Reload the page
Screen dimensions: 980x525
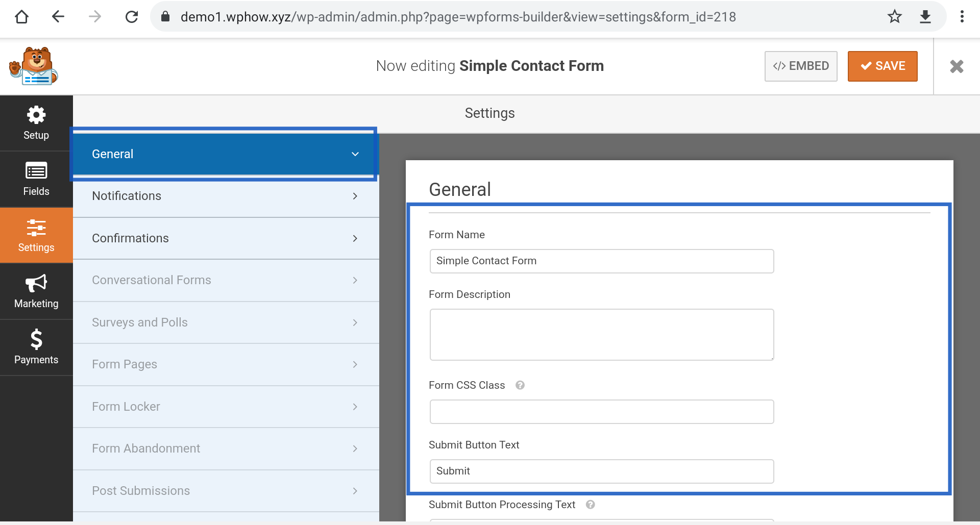132,17
